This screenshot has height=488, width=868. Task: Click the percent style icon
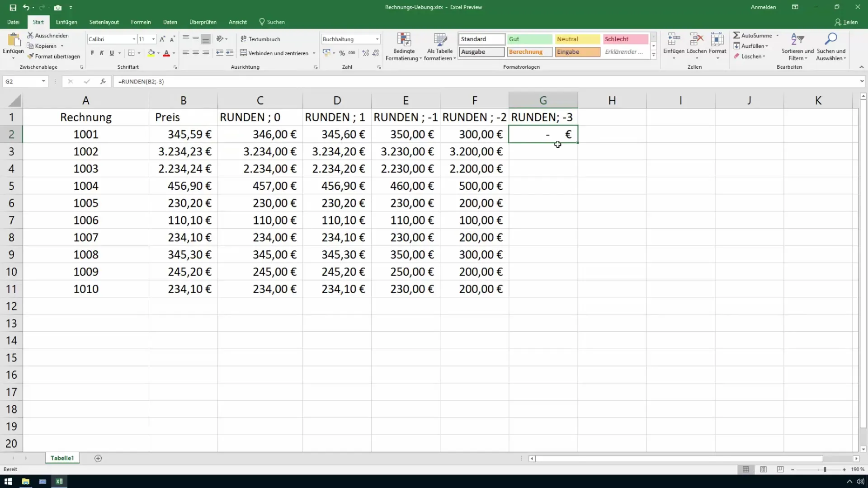342,53
